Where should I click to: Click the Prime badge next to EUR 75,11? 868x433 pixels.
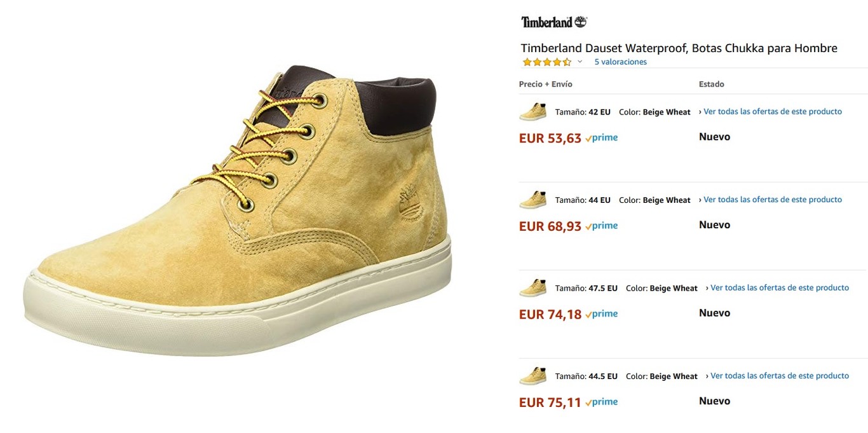(602, 402)
